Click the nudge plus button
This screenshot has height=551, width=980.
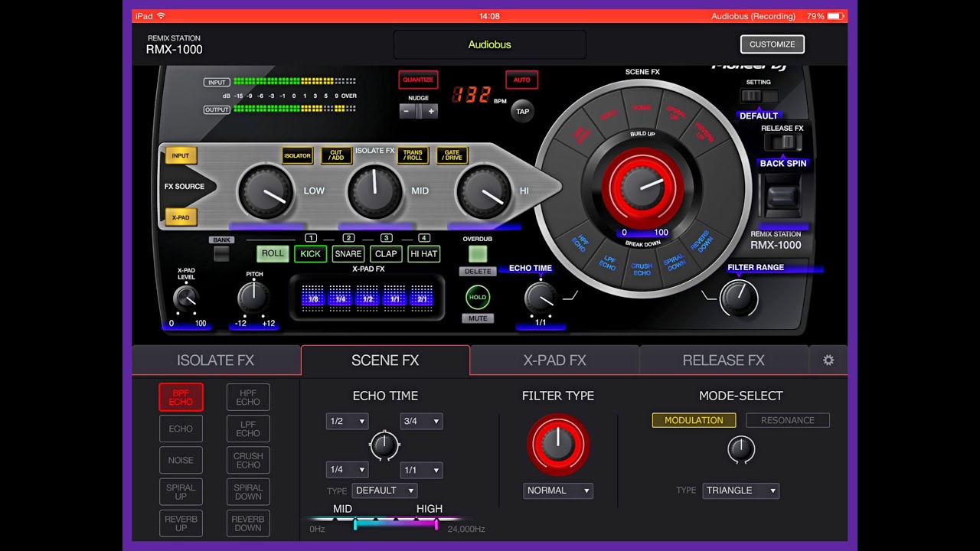(x=430, y=111)
